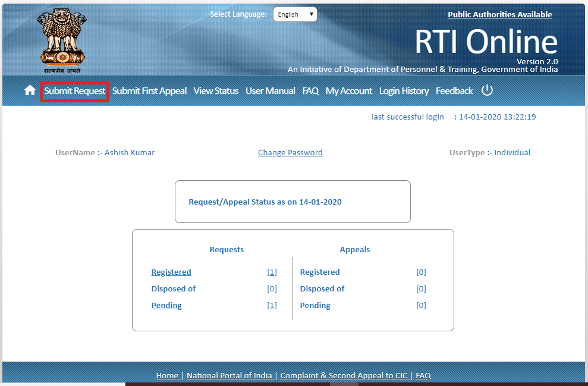The width and height of the screenshot is (588, 386).
Task: Click Home in the footer
Action: pos(167,375)
